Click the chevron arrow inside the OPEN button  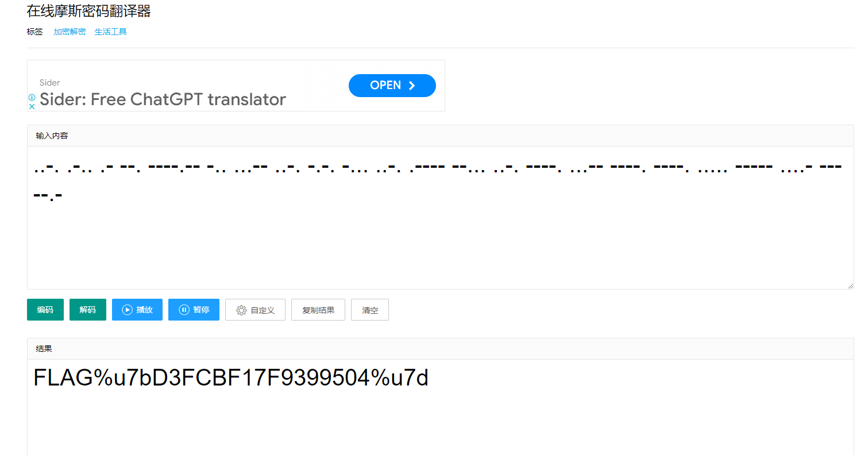click(x=411, y=85)
